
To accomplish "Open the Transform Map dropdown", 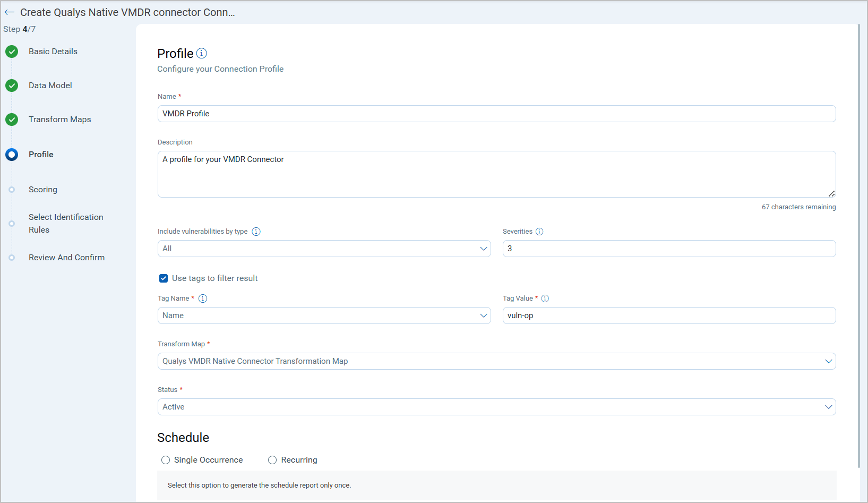I will pyautogui.click(x=496, y=361).
